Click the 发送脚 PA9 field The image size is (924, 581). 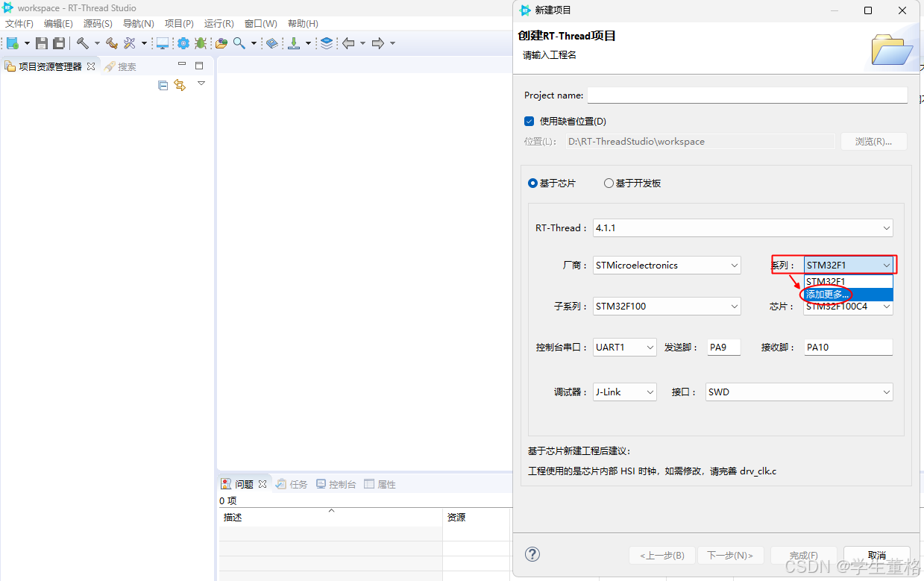click(723, 347)
